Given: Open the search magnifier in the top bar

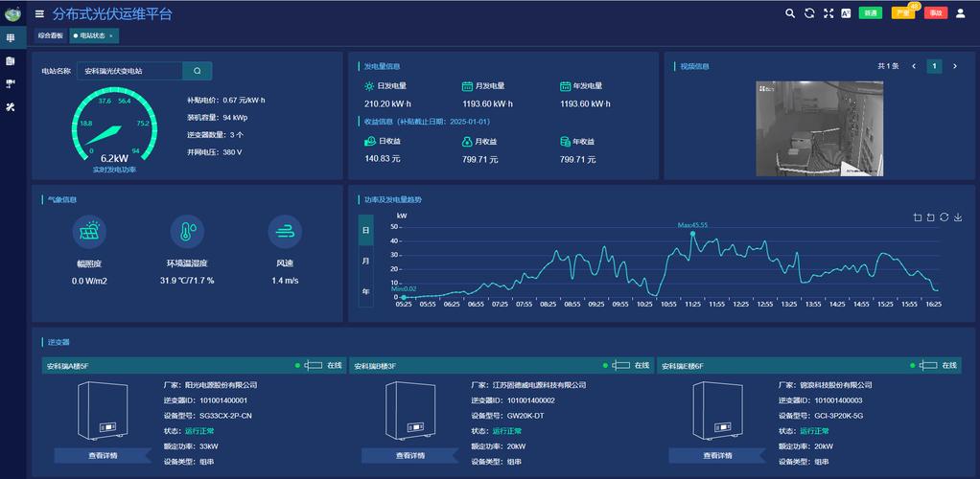Looking at the screenshot, I should click(790, 13).
